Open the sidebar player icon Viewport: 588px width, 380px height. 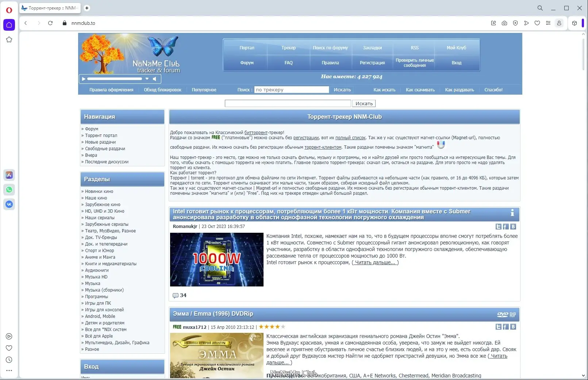point(9,337)
